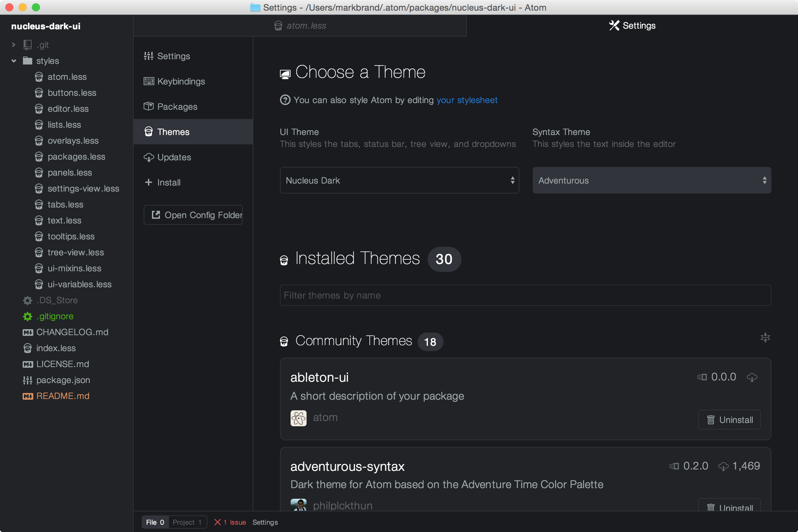Open the your stylesheet link
Screen dimensions: 798x532
click(467, 100)
